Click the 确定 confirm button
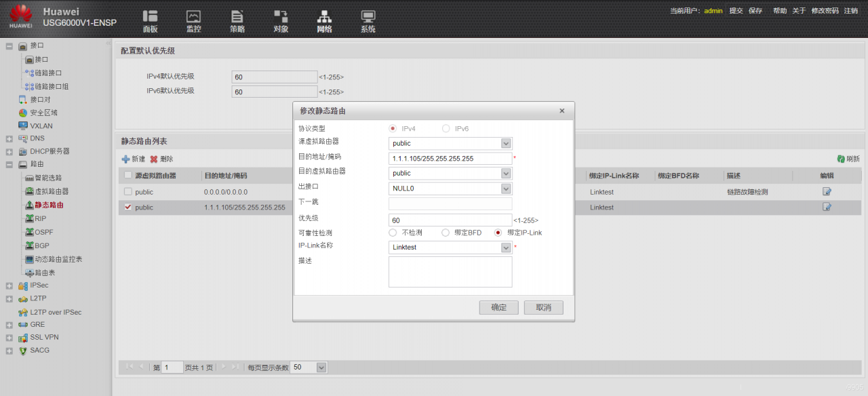868x396 pixels. [498, 307]
